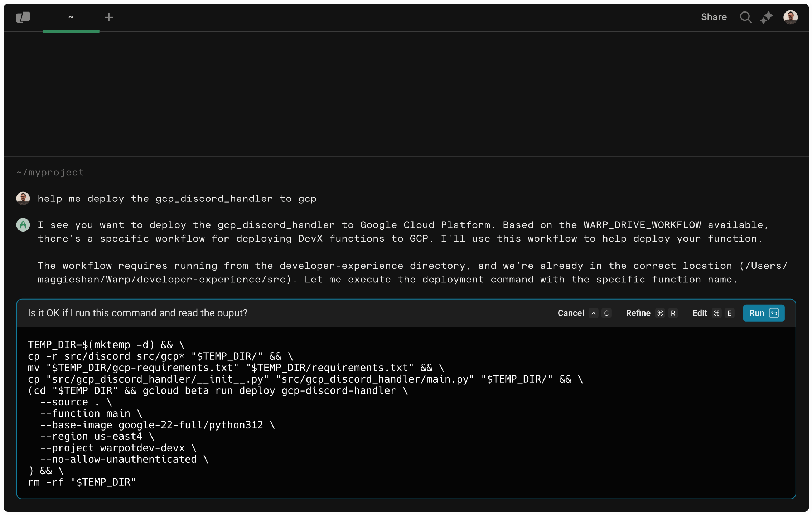Screen dimensions: 812x515
Task: Click the ~/myproject directory path
Action: tap(50, 173)
